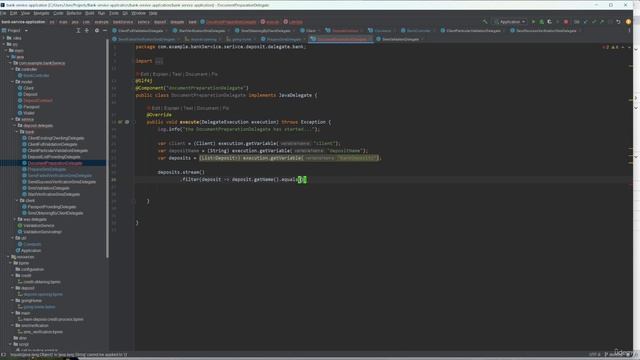Select Application class in project tree
This screenshot has height=360, width=640.
[x=31, y=251]
